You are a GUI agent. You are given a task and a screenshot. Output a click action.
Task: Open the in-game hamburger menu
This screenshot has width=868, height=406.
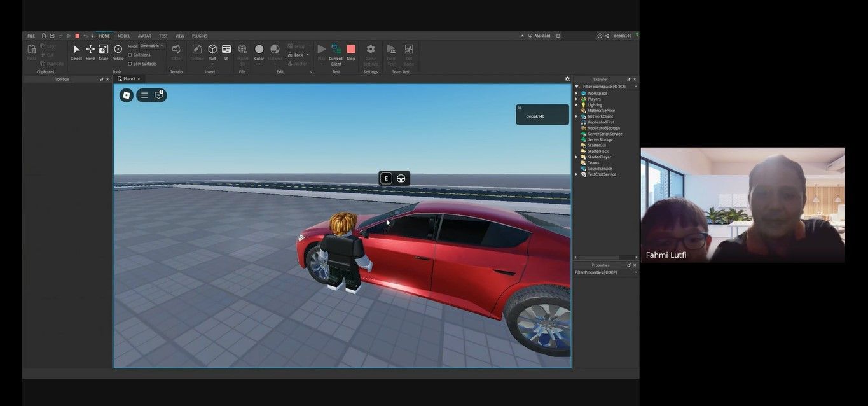tap(144, 95)
